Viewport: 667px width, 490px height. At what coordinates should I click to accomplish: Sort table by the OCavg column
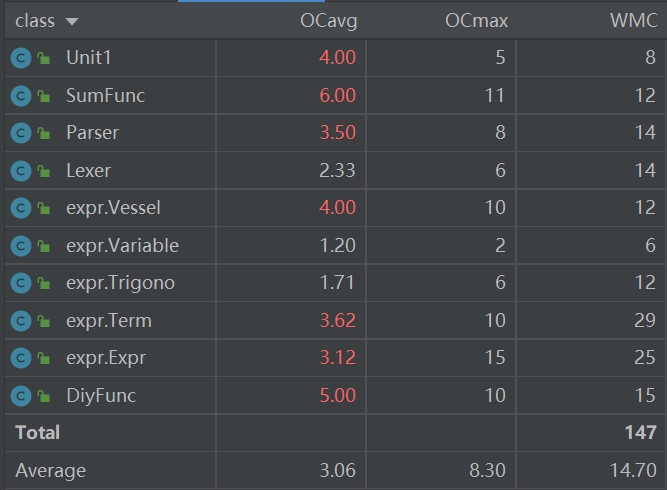click(328, 20)
